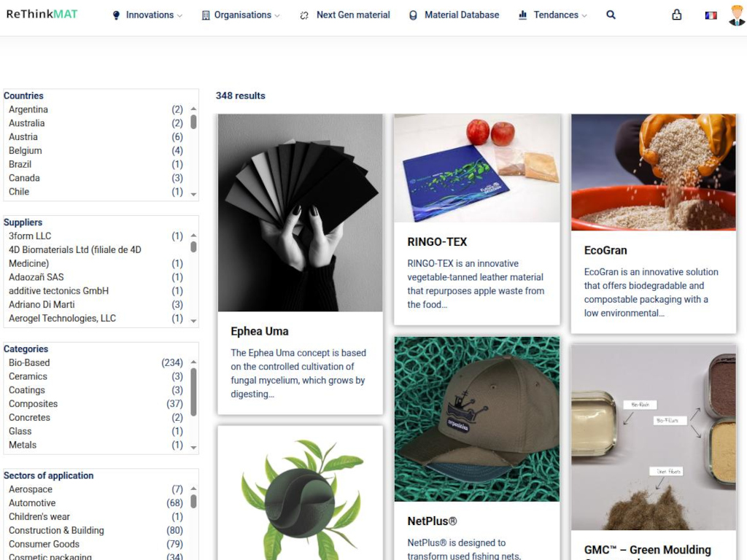
Task: Click the Tendances bar chart icon
Action: click(x=522, y=15)
